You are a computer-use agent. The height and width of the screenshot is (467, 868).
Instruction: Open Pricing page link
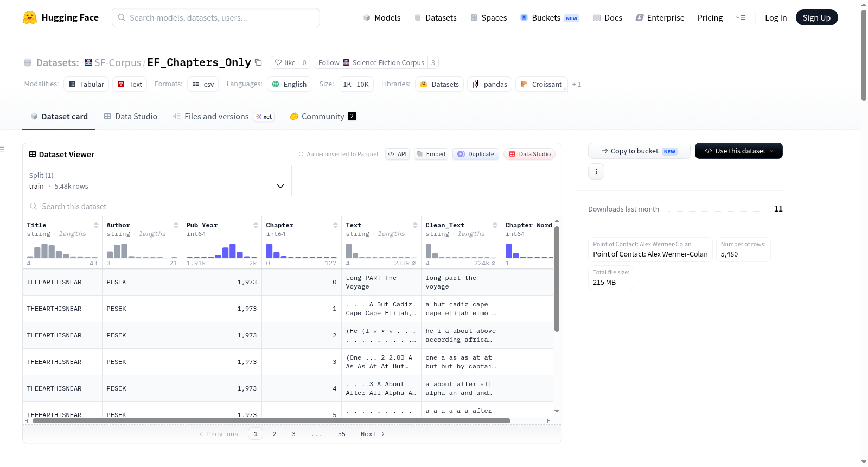710,18
